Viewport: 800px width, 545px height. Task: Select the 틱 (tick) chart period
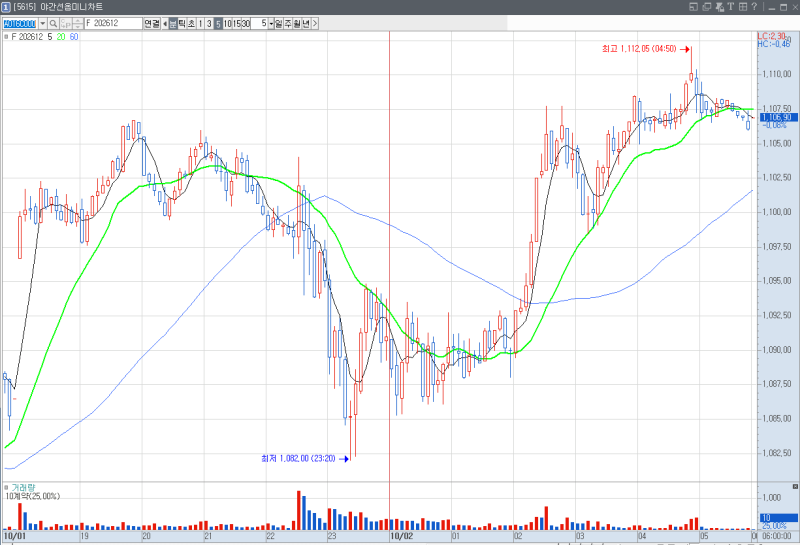tap(182, 23)
